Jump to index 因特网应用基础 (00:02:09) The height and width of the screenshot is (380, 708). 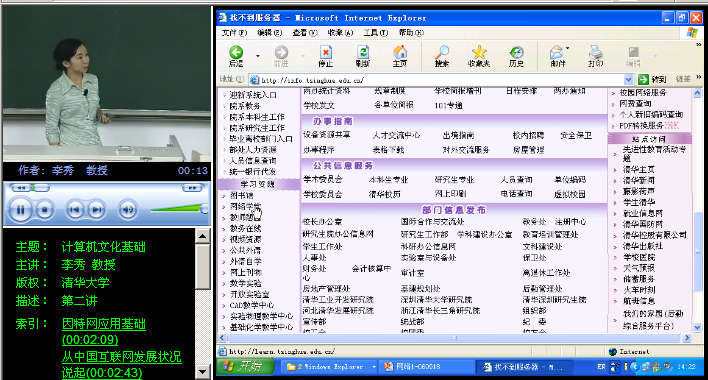pyautogui.click(x=104, y=332)
